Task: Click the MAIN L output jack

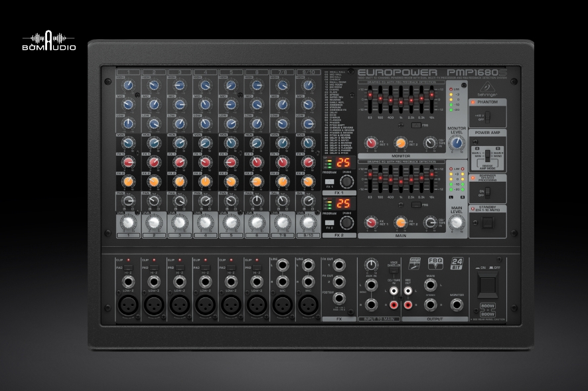Action: (x=430, y=285)
